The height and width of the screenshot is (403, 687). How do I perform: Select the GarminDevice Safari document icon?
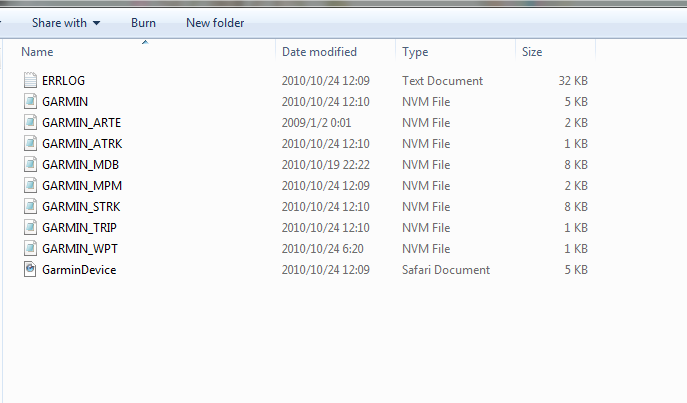(29, 269)
